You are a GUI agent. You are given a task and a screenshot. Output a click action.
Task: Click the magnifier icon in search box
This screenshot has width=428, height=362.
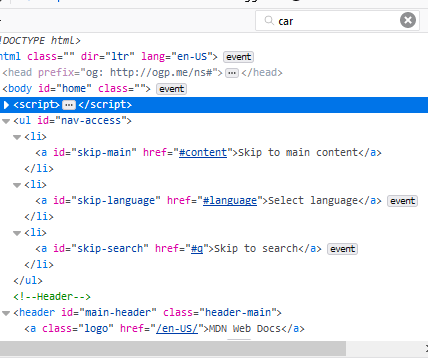click(x=269, y=21)
